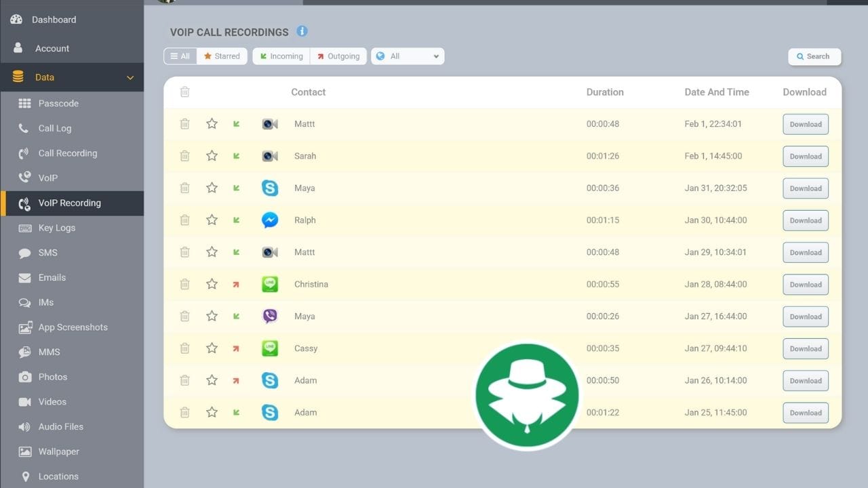Delete the recording from Cassy

coord(184,348)
